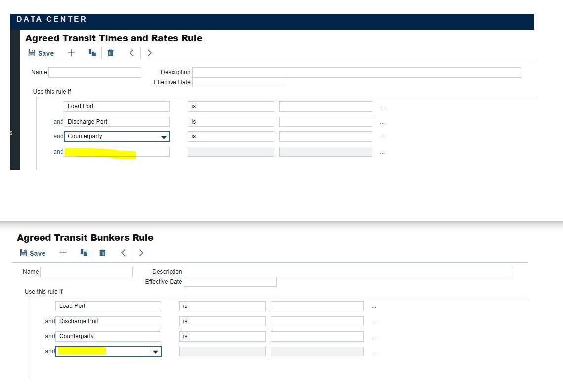Click the forward navigation chevron in Bunkers Rule toolbar

[141, 253]
